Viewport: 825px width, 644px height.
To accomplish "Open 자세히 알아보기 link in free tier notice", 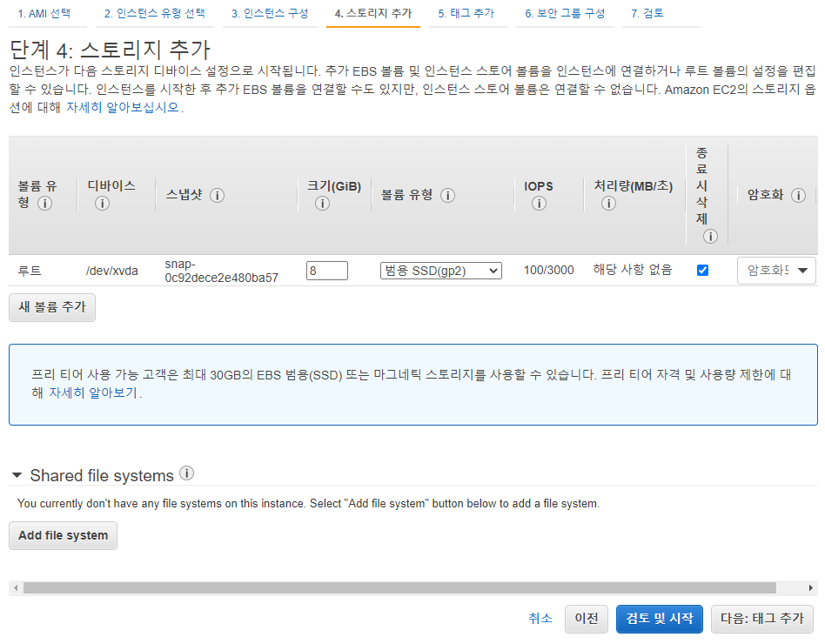I will point(93,392).
